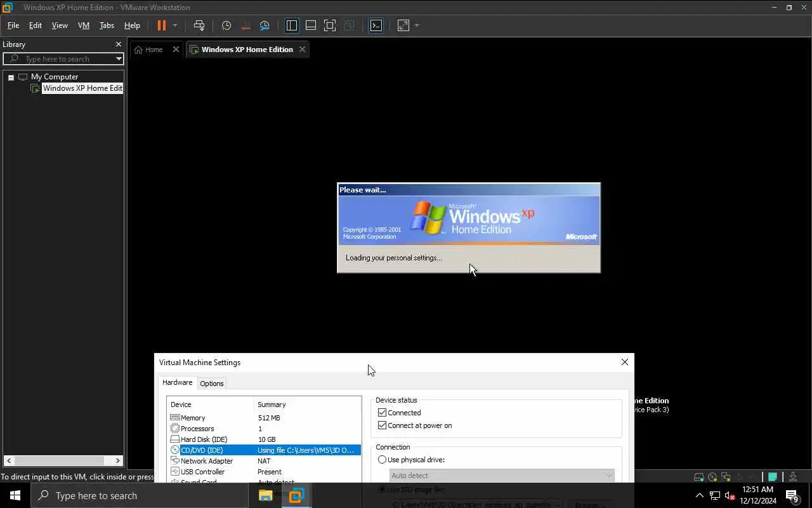Select Memory device row
This screenshot has height=508, width=812.
pos(264,418)
